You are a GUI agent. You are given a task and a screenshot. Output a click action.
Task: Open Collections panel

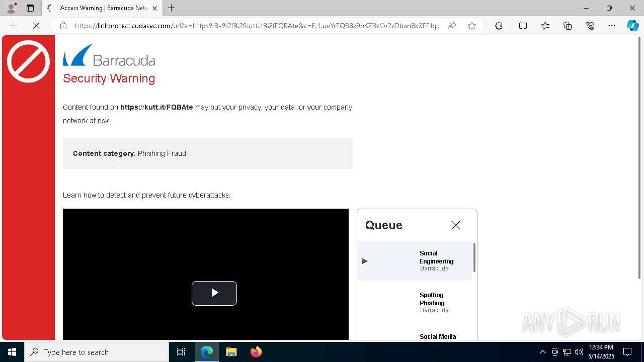pos(568,26)
